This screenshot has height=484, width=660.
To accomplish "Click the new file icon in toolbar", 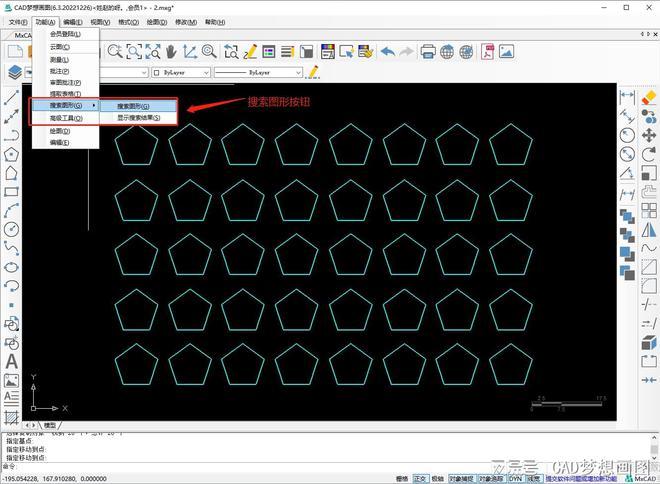I will tap(16, 52).
